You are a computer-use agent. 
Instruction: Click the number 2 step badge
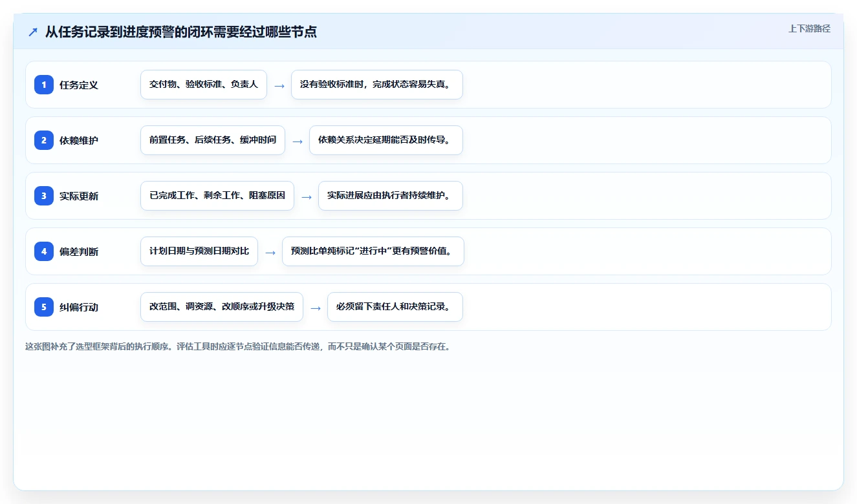[x=44, y=140]
